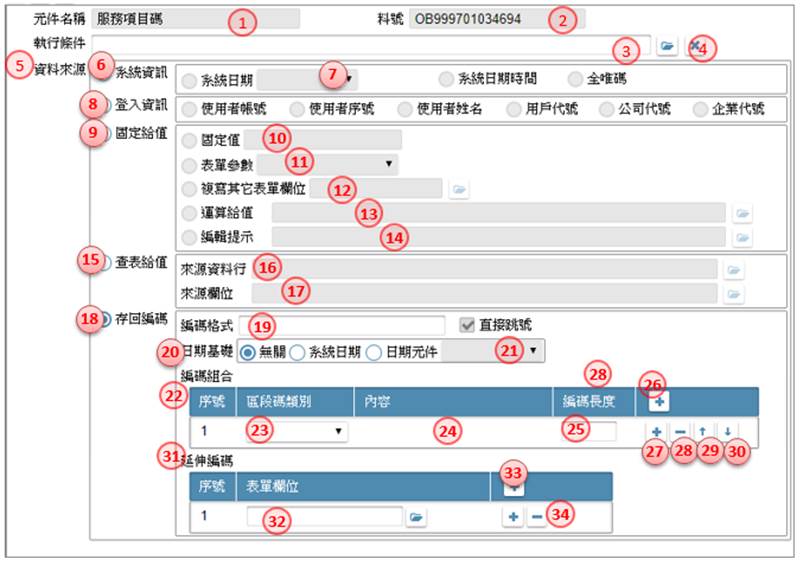Open folder browser for 執行條件 field
Screen dimensions: 803x565
click(x=667, y=46)
